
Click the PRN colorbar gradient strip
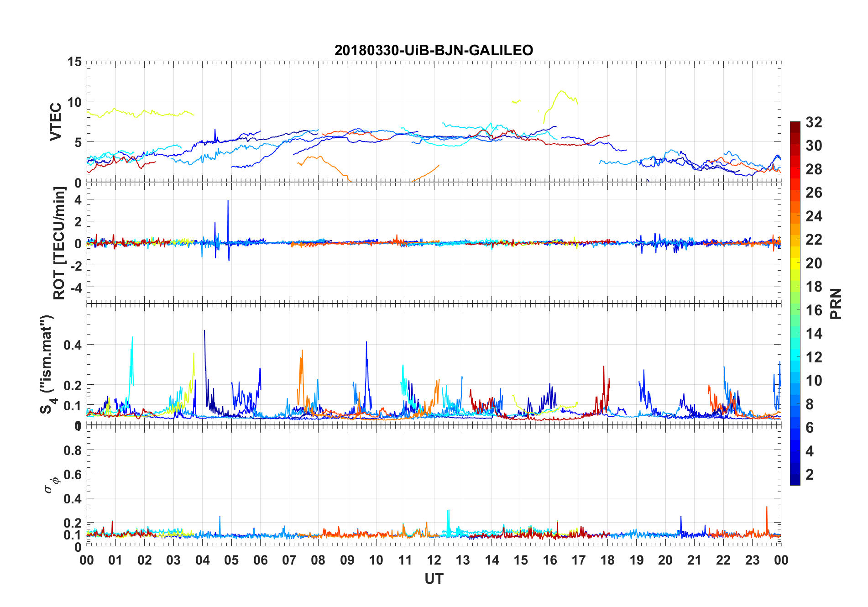tap(795, 303)
